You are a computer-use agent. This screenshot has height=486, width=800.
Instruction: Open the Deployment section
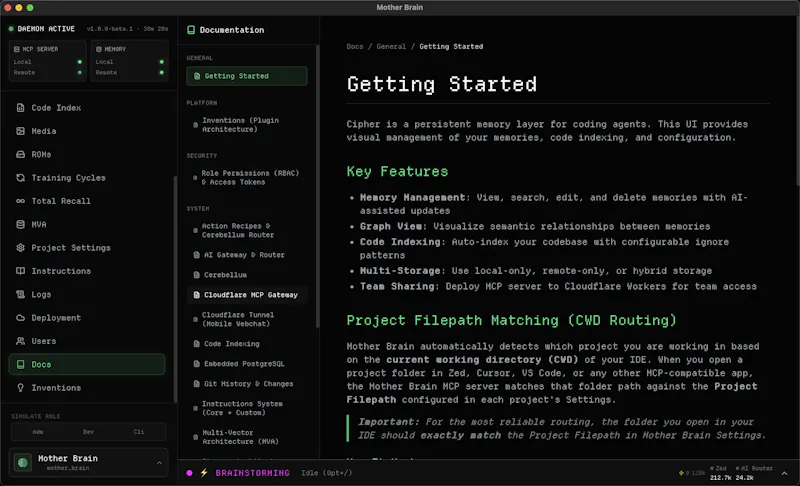[x=87, y=318]
